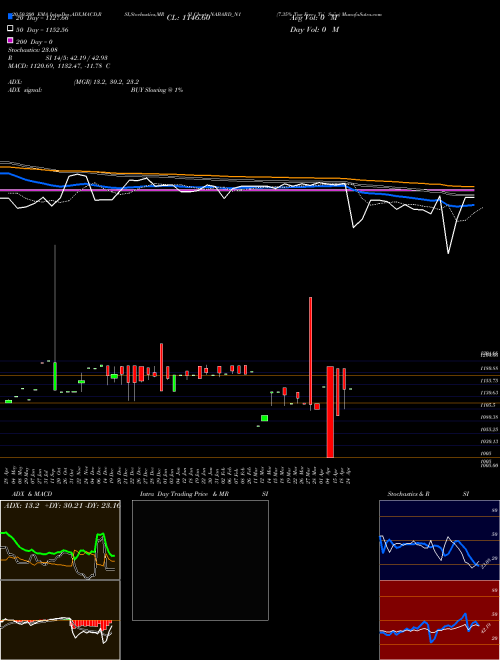500x660 pixels.
Task: Click the 'ADX: 13.2 +DY: 30.21 -DY: 23.16' header
Action: coord(62,506)
